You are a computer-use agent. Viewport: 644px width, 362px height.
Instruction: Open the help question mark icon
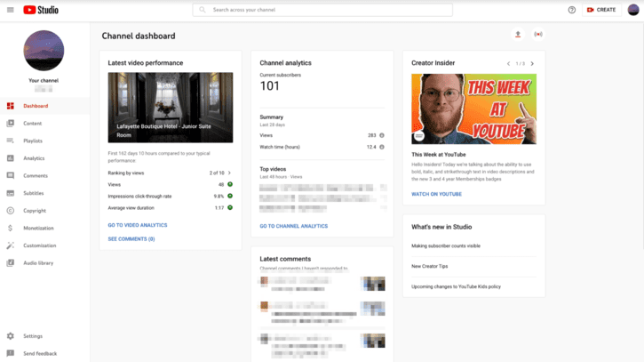[x=572, y=10]
